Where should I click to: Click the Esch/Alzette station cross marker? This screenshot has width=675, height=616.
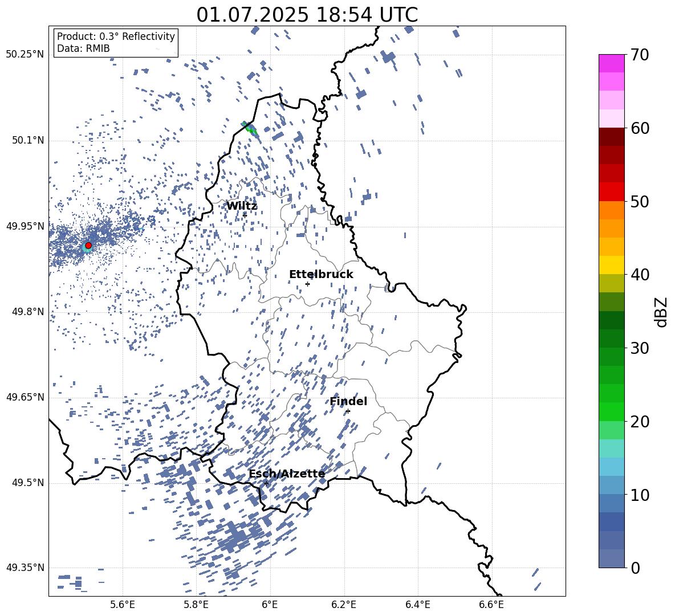click(x=266, y=483)
